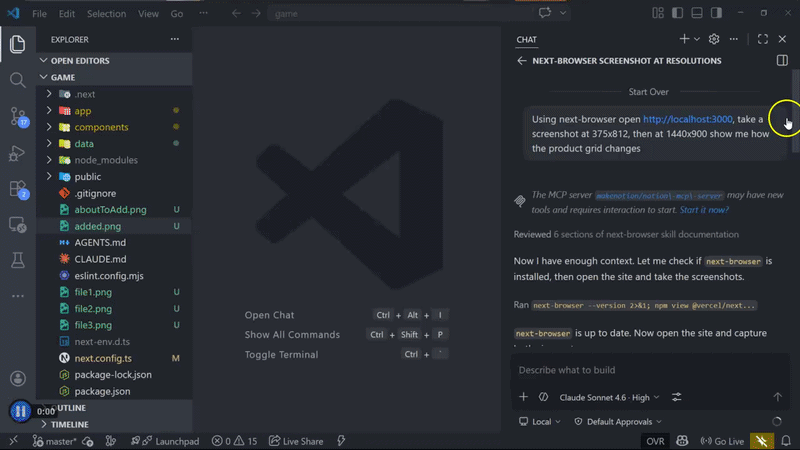Open the Go menu
The image size is (800, 450).
pos(177,14)
